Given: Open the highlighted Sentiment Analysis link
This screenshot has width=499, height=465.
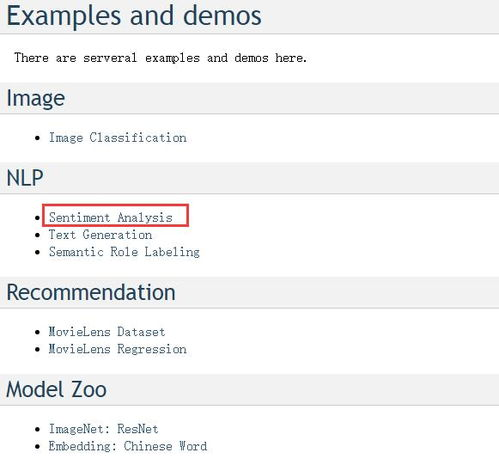Looking at the screenshot, I should [111, 217].
